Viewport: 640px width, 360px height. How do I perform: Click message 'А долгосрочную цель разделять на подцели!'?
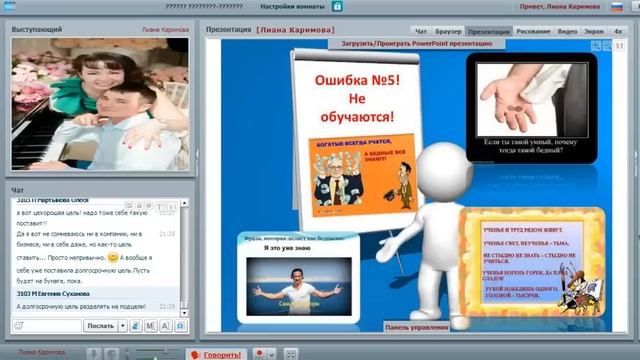tap(81, 306)
